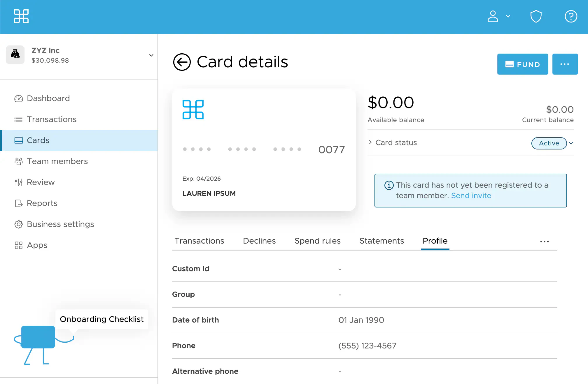Go back using the arrow beside Card details
The width and height of the screenshot is (588, 384).
pos(182,62)
